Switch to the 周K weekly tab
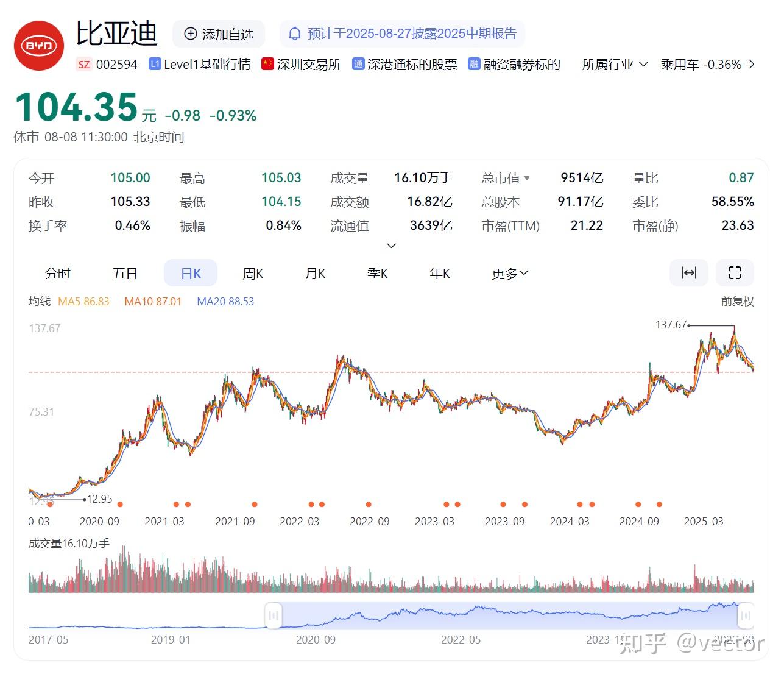 tap(252, 273)
